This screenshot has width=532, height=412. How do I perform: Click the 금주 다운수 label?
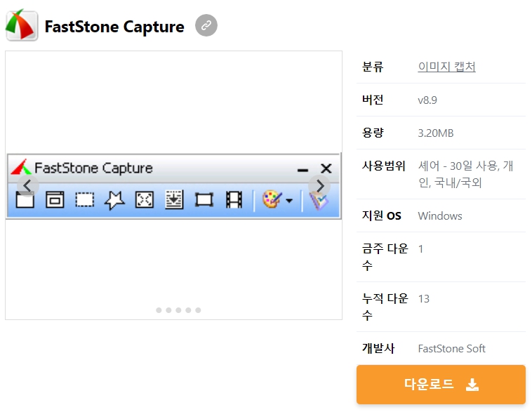point(385,257)
